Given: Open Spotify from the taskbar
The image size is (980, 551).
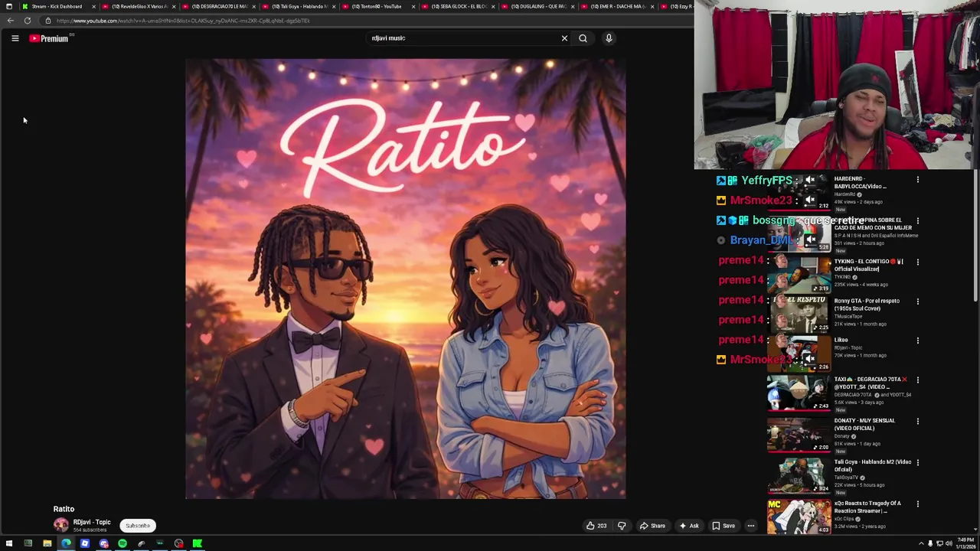Looking at the screenshot, I should point(122,543).
